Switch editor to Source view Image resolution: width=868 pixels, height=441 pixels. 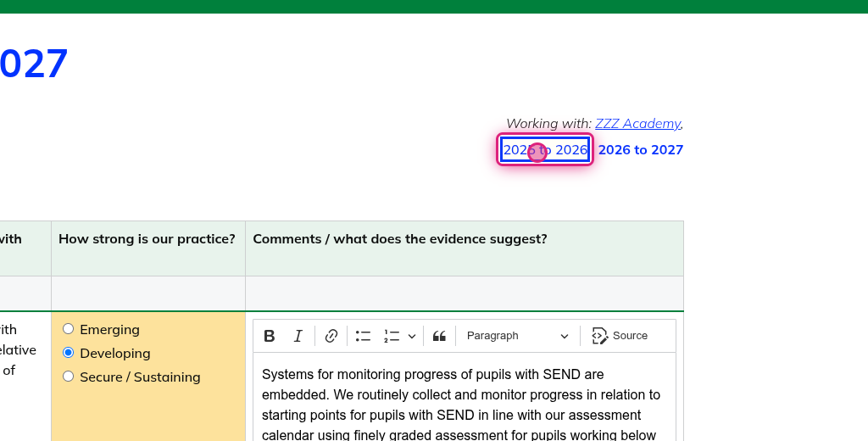[620, 336]
